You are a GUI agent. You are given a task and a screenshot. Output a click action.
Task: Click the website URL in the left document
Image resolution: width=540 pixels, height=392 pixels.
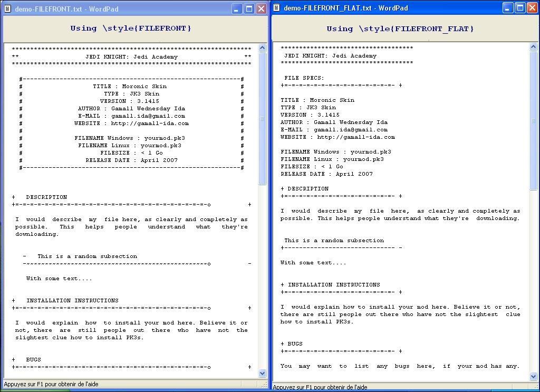(149, 123)
